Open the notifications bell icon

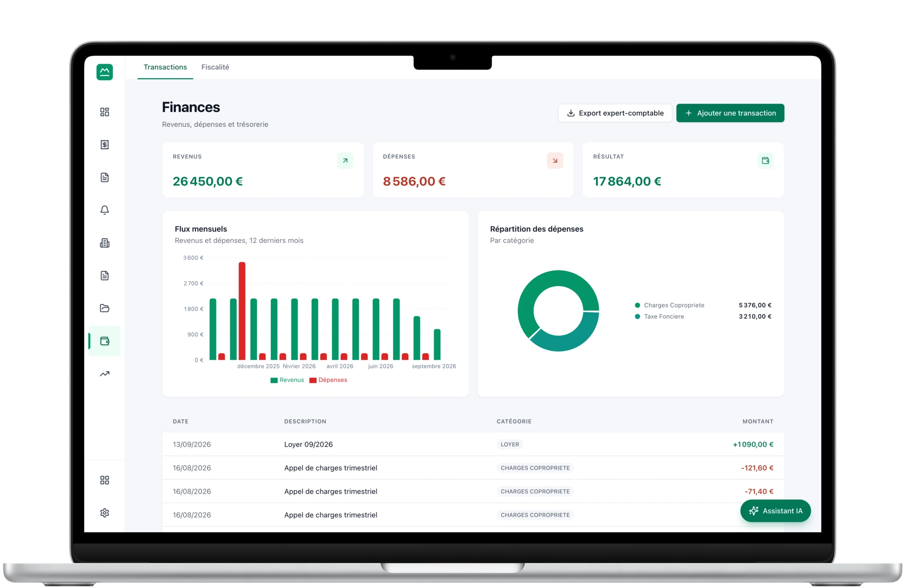click(105, 210)
